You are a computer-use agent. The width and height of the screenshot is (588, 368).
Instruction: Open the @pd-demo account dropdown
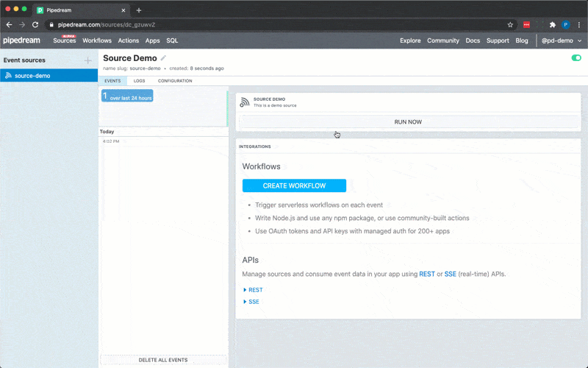[x=562, y=40]
